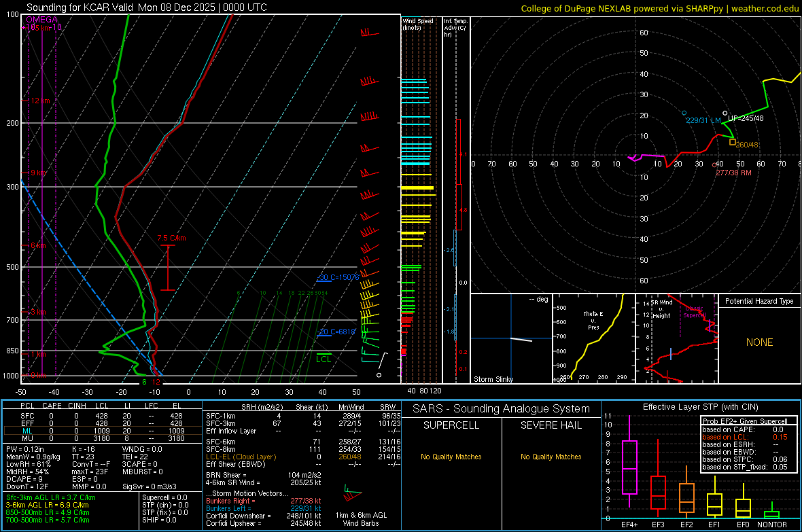Click the 'based on STPC: 0.06' line
The height and width of the screenshot is (532, 802).
pos(745,459)
